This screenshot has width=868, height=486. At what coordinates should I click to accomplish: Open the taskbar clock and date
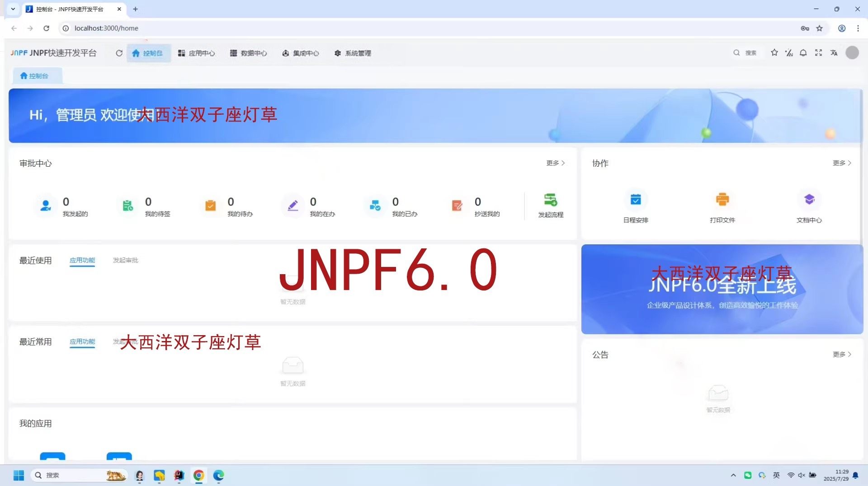[x=836, y=475]
